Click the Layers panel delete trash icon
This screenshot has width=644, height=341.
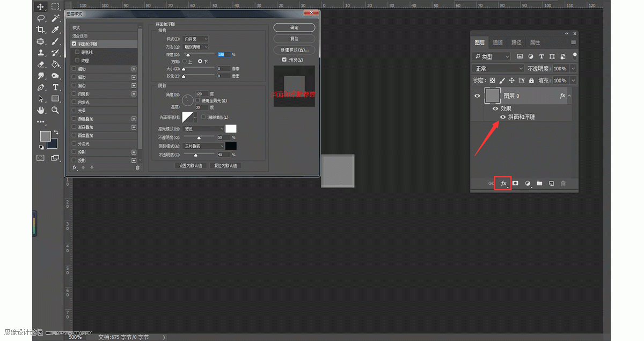tap(563, 184)
